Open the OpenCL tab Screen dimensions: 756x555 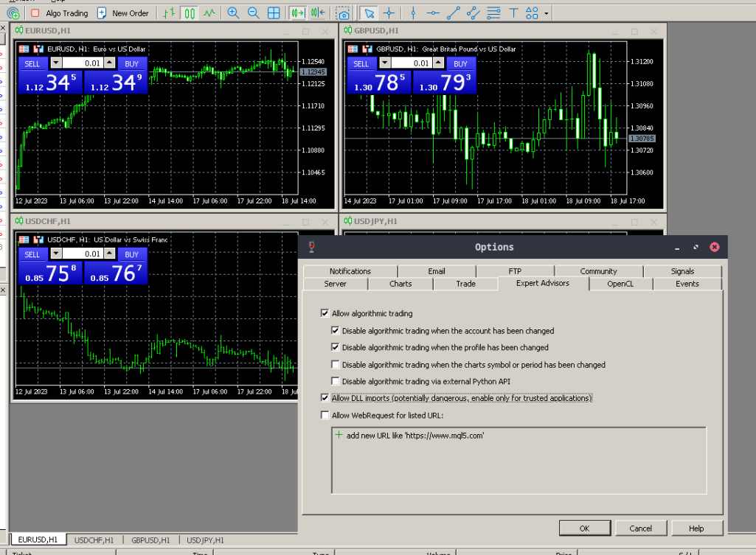pos(620,284)
